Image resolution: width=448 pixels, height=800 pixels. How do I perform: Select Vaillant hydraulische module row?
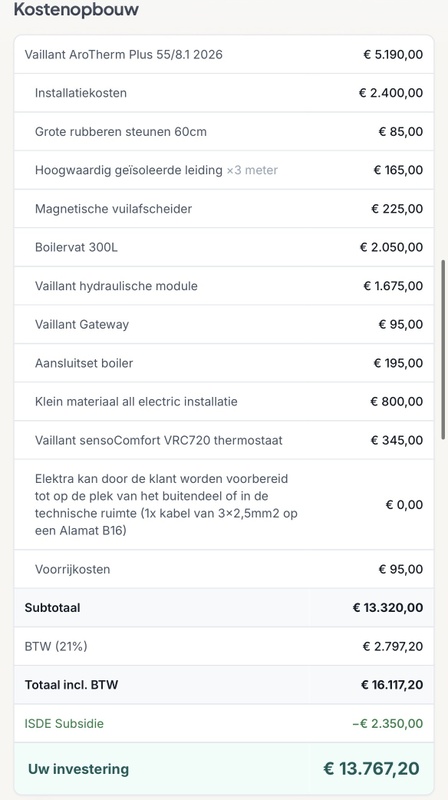click(223, 286)
